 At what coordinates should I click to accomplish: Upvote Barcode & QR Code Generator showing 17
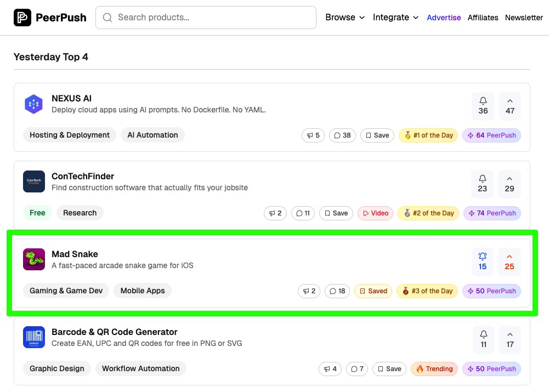tap(510, 339)
